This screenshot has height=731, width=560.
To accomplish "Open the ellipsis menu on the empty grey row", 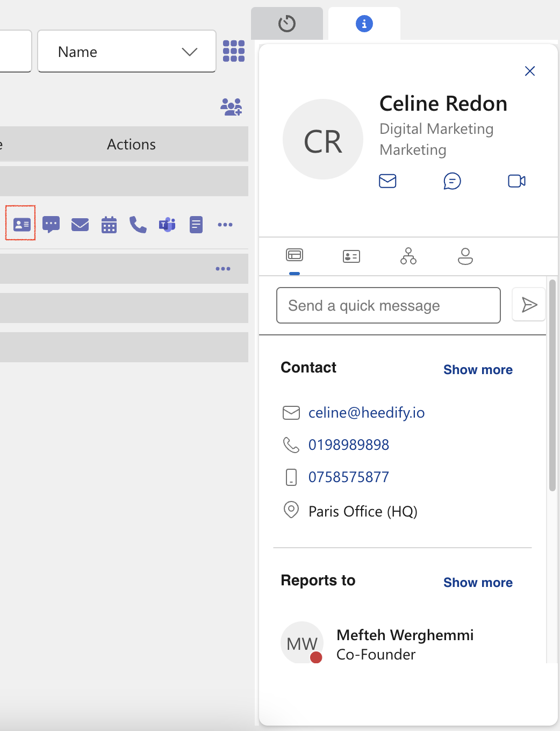I will pos(223,269).
